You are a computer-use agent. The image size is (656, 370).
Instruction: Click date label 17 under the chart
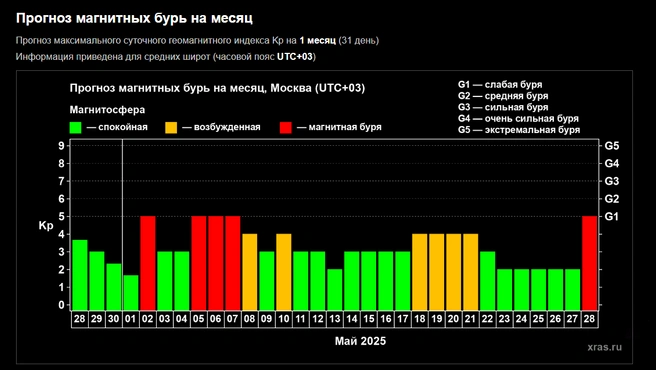403,319
